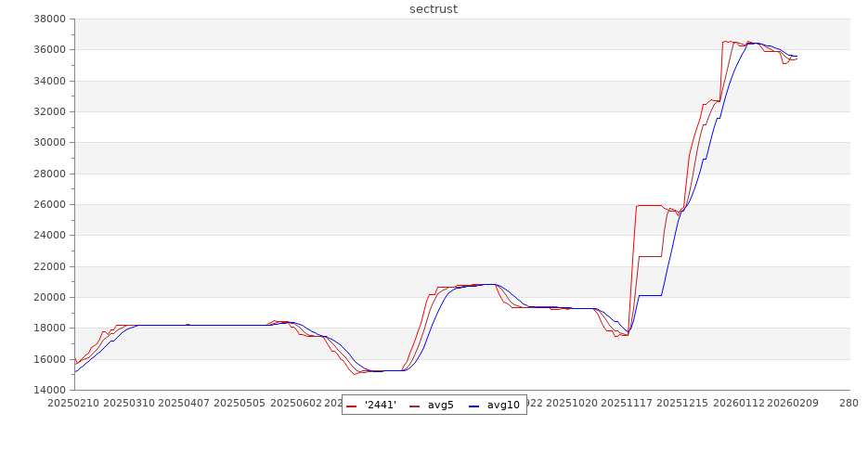Select the 26000 y-axis label
This screenshot has height=464, width=868.
tap(47, 204)
